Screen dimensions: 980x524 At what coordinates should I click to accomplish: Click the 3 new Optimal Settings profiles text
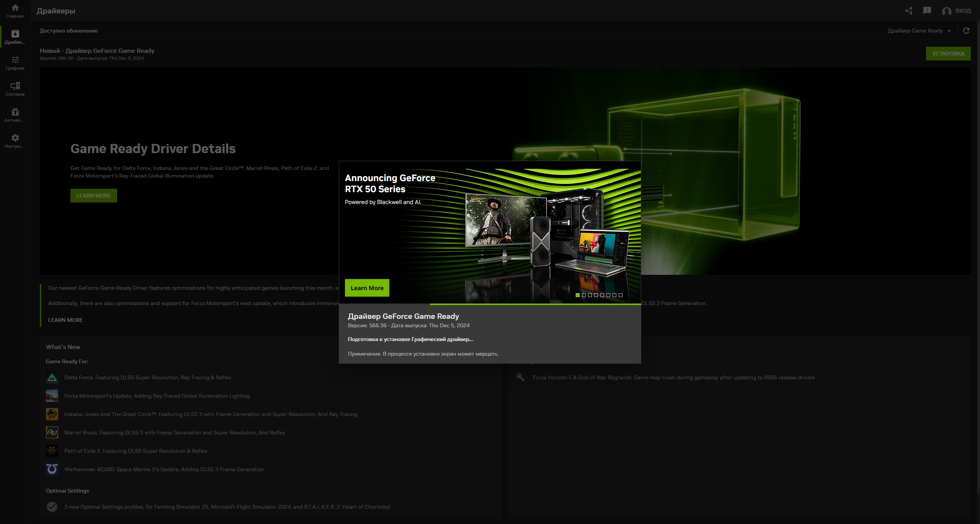[228, 507]
